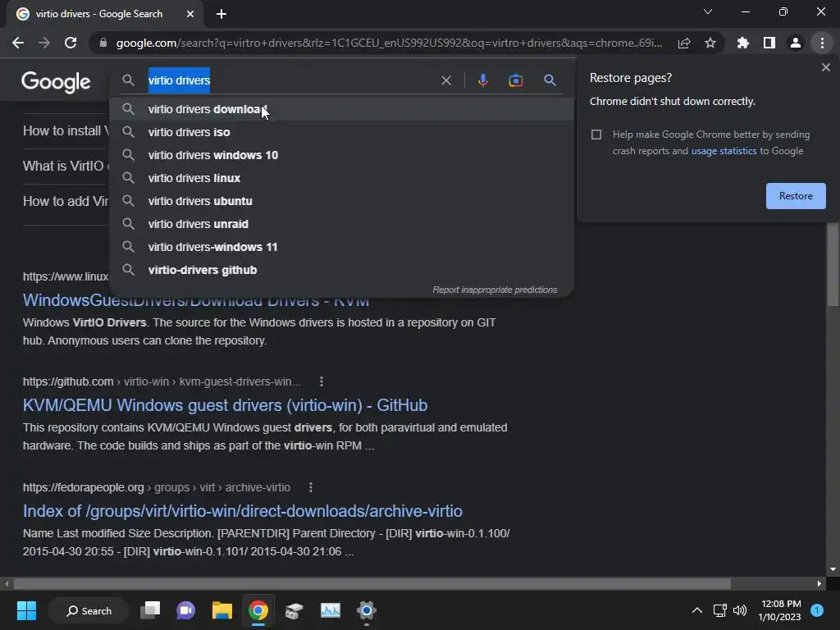840x630 pixels.
Task: Open more options for fedorapeople.org result
Action: point(311,488)
